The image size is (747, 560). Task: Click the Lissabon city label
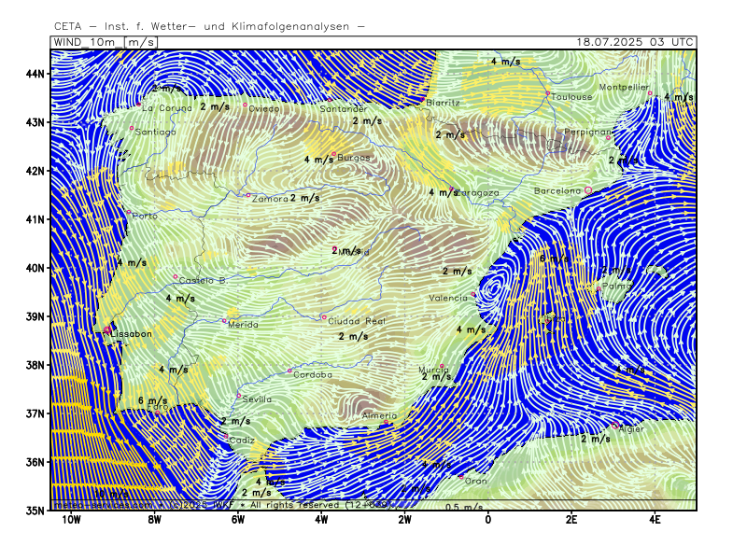click(131, 334)
